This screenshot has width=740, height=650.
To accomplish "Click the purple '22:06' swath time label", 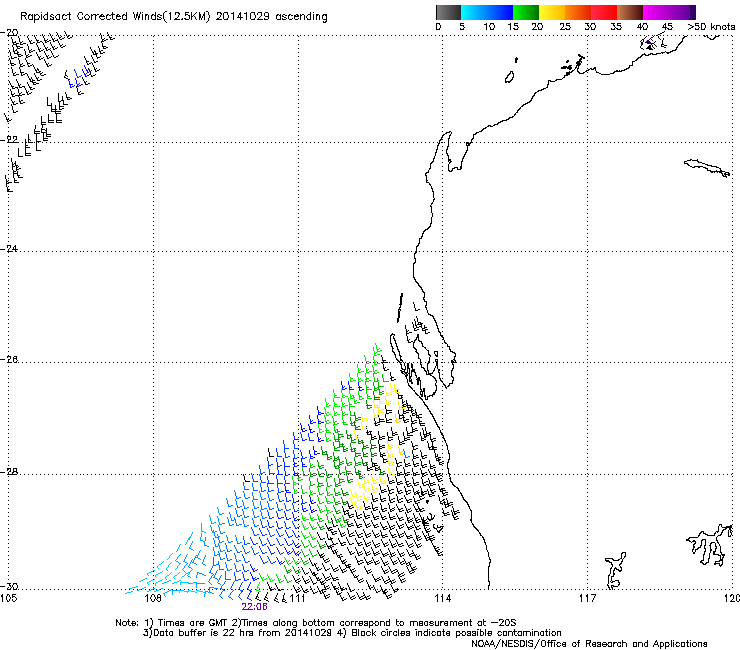I will (254, 607).
